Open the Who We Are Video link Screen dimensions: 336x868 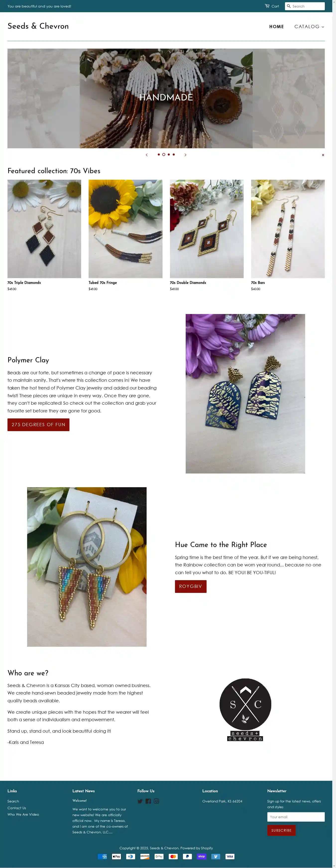tap(23, 814)
